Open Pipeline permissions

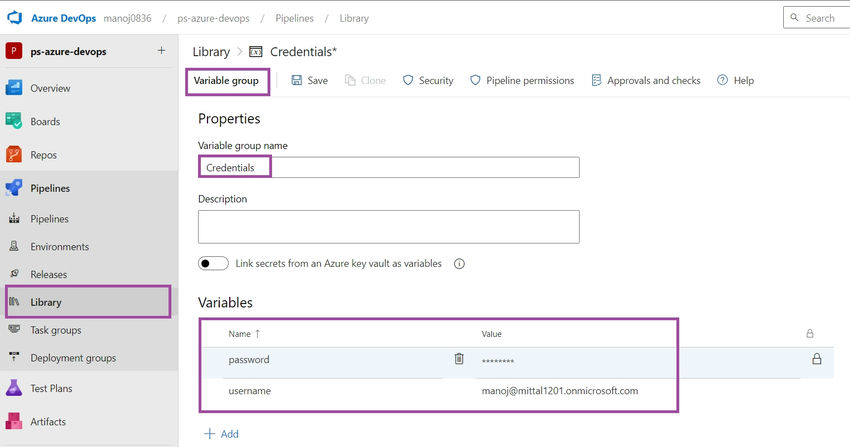click(521, 81)
